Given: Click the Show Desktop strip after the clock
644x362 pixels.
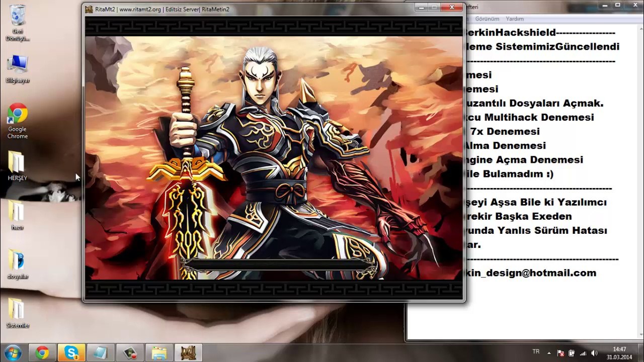Looking at the screenshot, I should pos(640,352).
